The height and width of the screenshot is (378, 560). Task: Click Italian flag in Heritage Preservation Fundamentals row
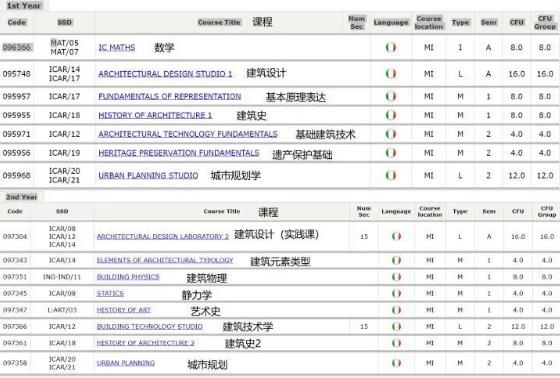point(391,153)
